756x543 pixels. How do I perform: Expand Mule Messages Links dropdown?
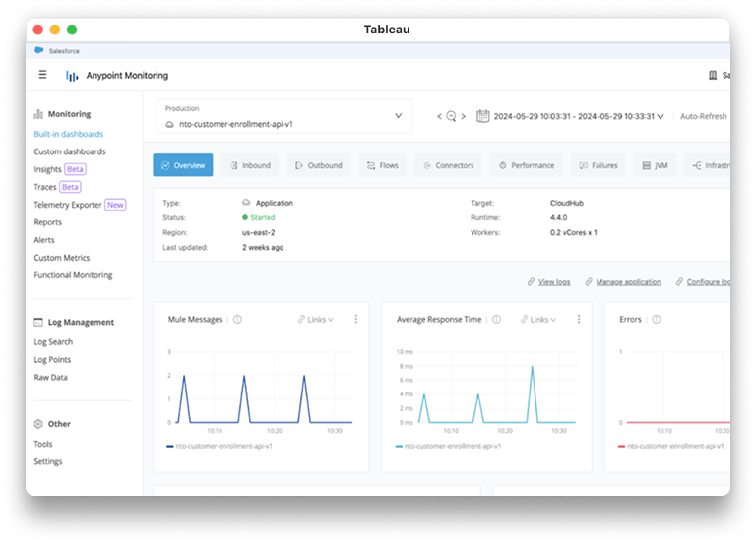click(316, 320)
